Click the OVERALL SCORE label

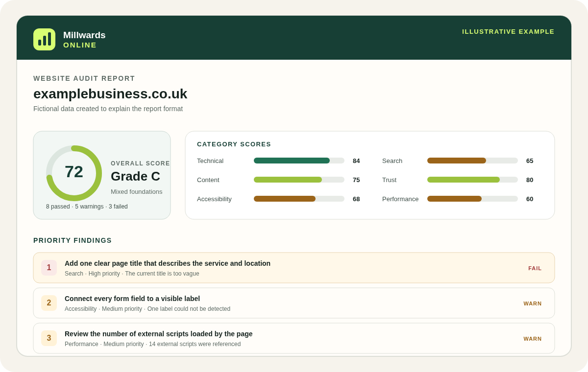pos(140,163)
